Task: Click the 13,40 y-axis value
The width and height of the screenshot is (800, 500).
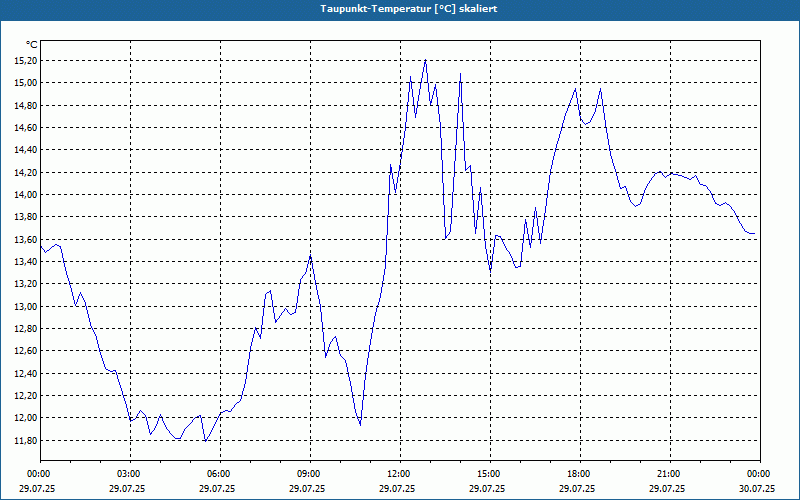Action: pos(26,262)
